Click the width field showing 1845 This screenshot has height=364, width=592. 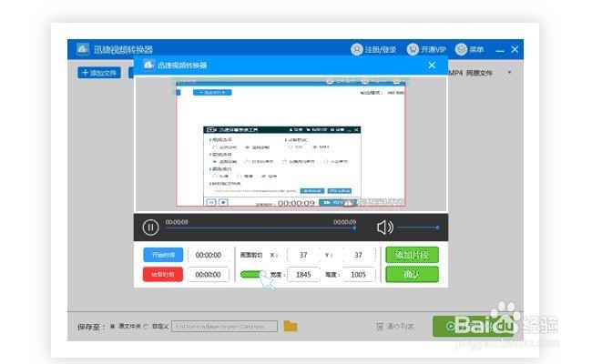303,275
